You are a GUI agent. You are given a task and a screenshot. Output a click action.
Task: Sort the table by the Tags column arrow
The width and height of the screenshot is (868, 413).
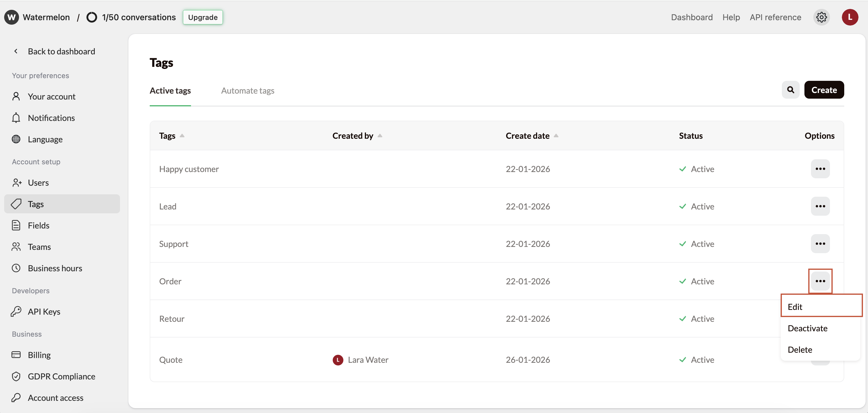click(x=182, y=135)
